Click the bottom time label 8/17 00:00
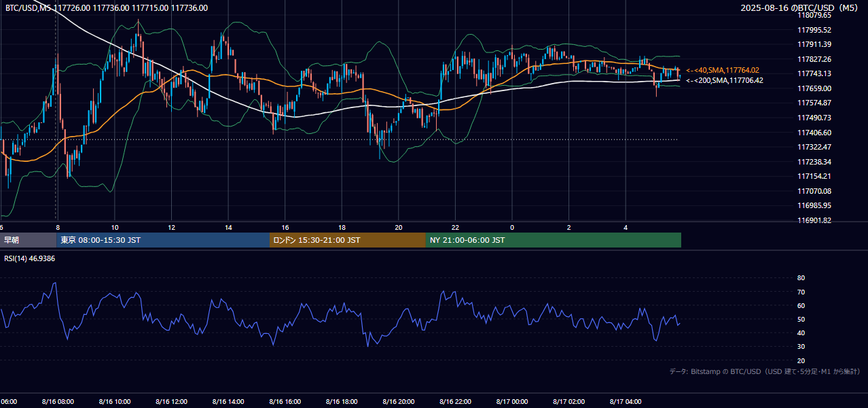 click(512, 402)
